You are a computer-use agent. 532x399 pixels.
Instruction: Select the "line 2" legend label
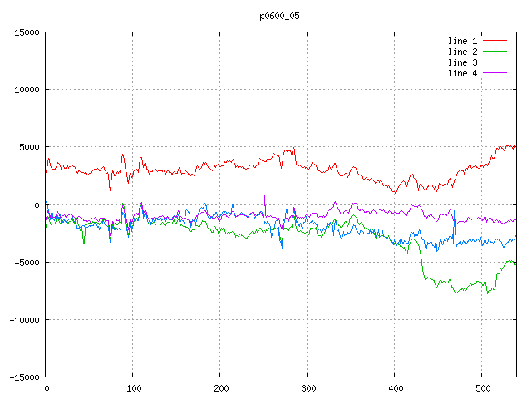(462, 52)
